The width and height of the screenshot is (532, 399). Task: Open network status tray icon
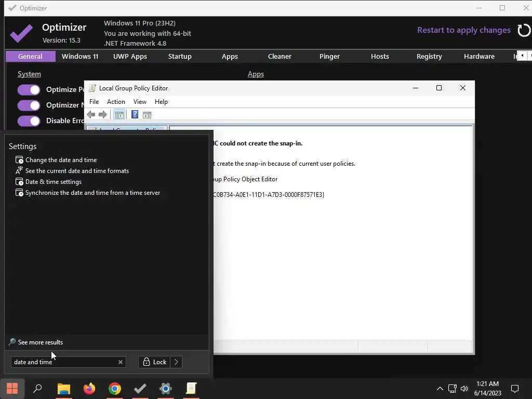pyautogui.click(x=452, y=389)
